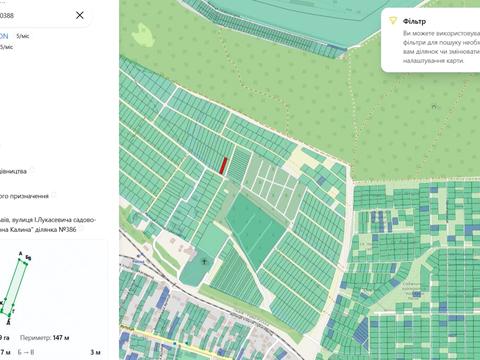Image resolution: width=480 pixels, height=360 pixels.
Task: Click the 3 м side length value
Action: click(x=95, y=352)
